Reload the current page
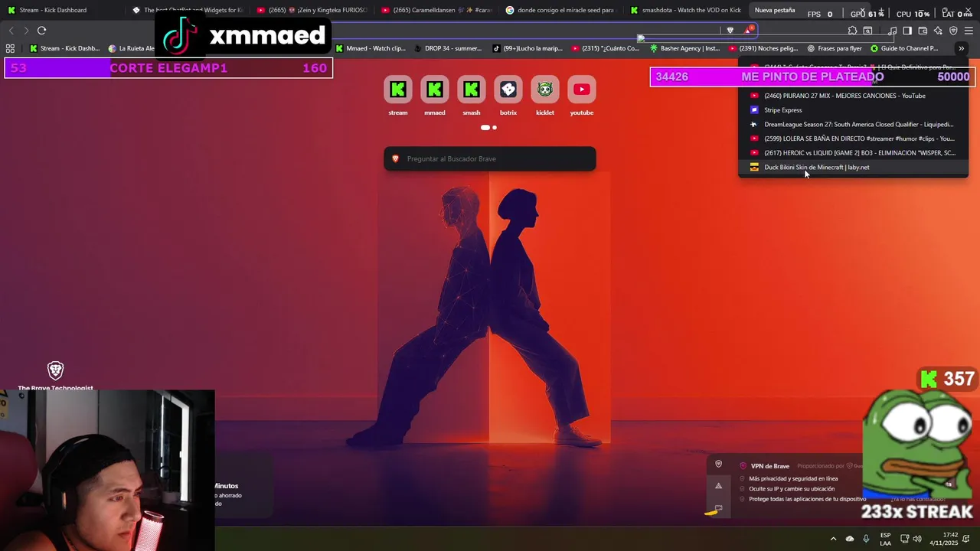980x551 pixels. click(41, 31)
